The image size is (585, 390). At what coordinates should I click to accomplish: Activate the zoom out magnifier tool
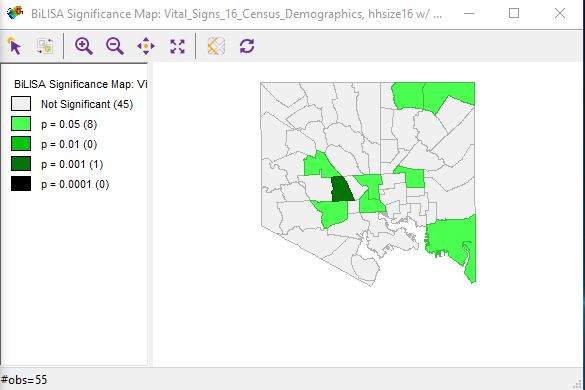115,46
